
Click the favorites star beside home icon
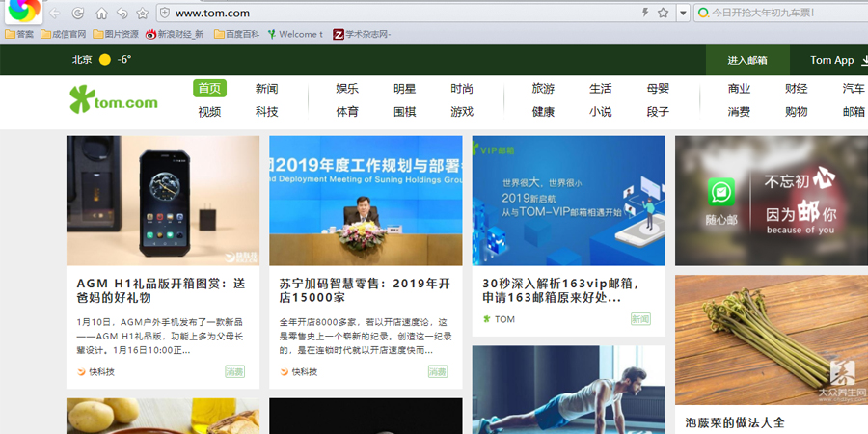click(x=143, y=14)
